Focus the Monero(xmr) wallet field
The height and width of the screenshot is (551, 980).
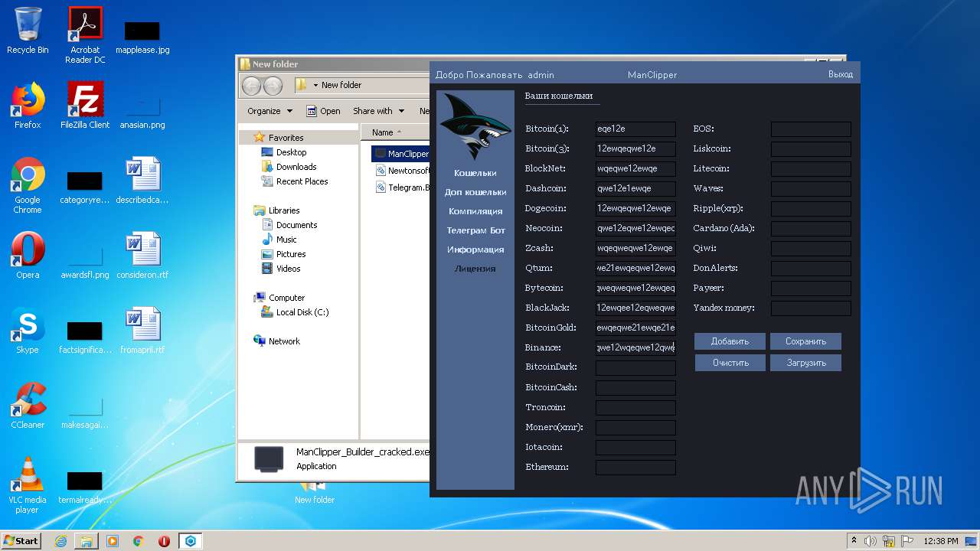635,427
